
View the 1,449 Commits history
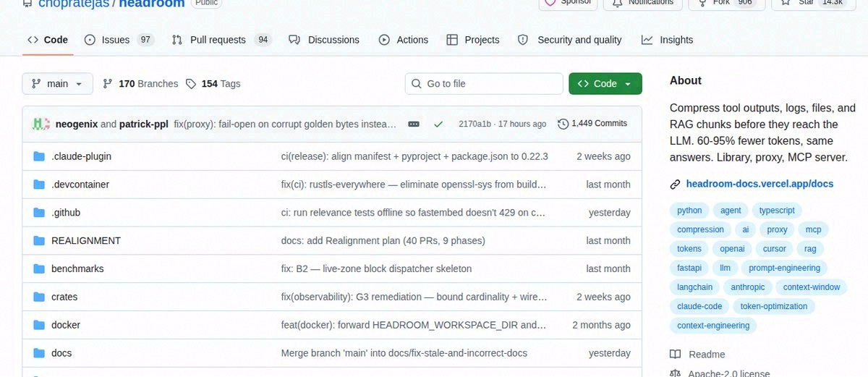[x=592, y=124]
